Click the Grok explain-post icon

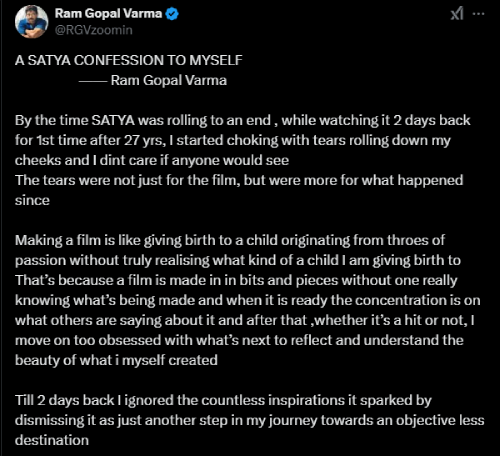pos(457,14)
